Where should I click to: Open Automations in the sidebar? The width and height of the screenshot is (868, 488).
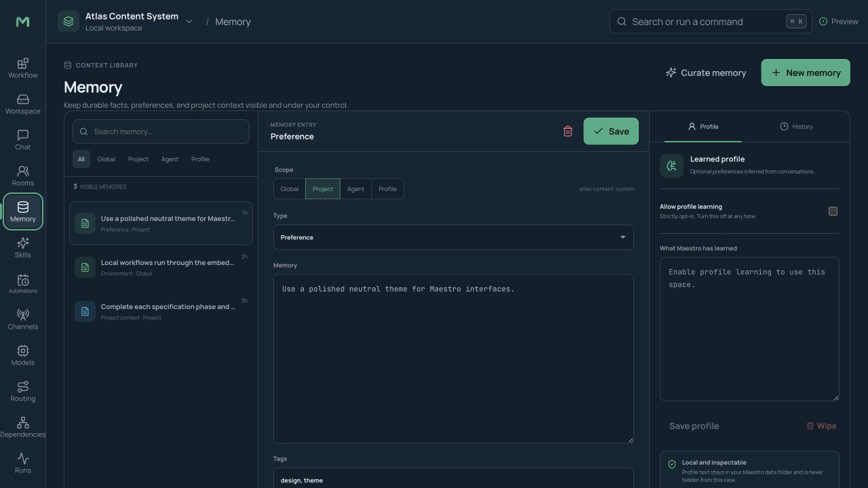click(x=22, y=284)
